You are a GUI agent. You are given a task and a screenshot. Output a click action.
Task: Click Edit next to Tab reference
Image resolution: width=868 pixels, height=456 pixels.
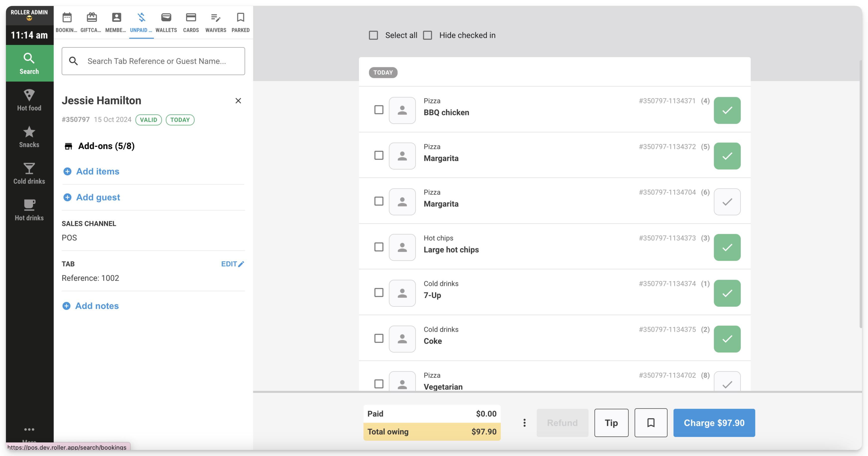pyautogui.click(x=233, y=264)
